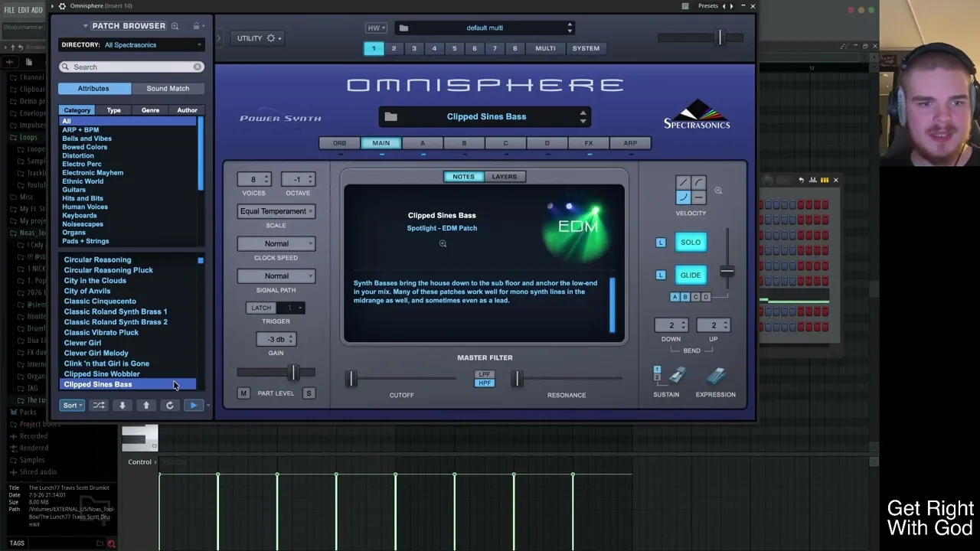The height and width of the screenshot is (551, 980).
Task: Click the refresh icon in the patch browser footer
Action: [x=170, y=406]
